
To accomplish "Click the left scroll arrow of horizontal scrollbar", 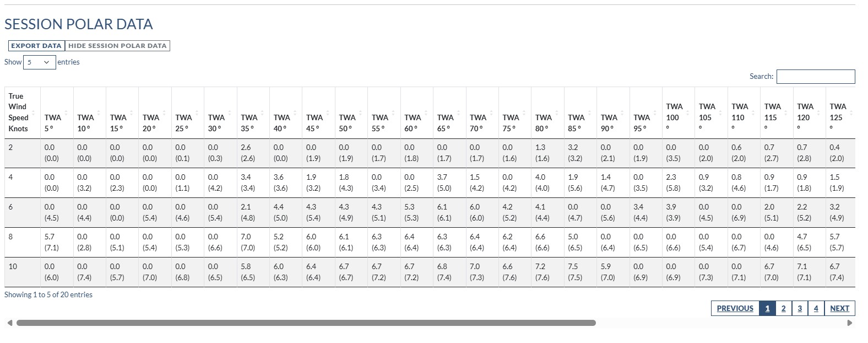I will tap(9, 323).
